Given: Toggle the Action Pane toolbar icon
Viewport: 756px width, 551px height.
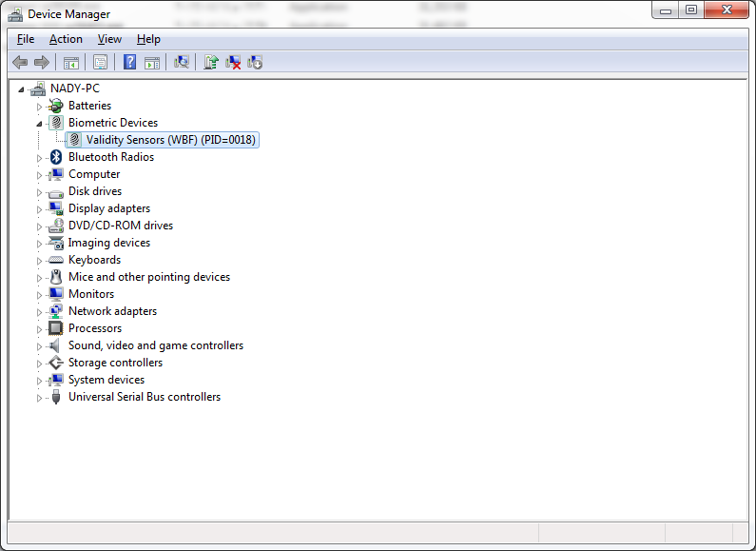Looking at the screenshot, I should point(152,62).
